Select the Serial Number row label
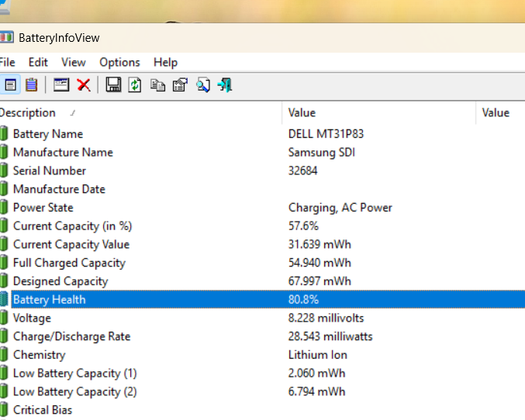The width and height of the screenshot is (525, 420). pyautogui.click(x=49, y=170)
